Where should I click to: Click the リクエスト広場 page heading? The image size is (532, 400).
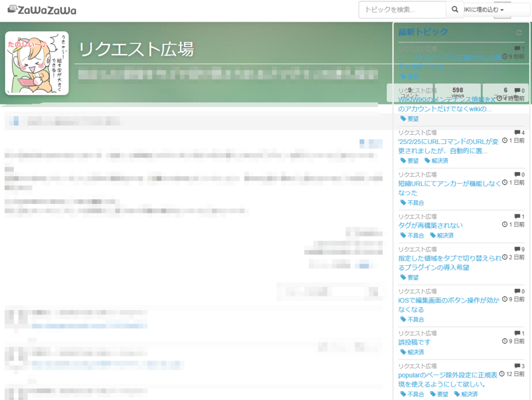pos(136,49)
